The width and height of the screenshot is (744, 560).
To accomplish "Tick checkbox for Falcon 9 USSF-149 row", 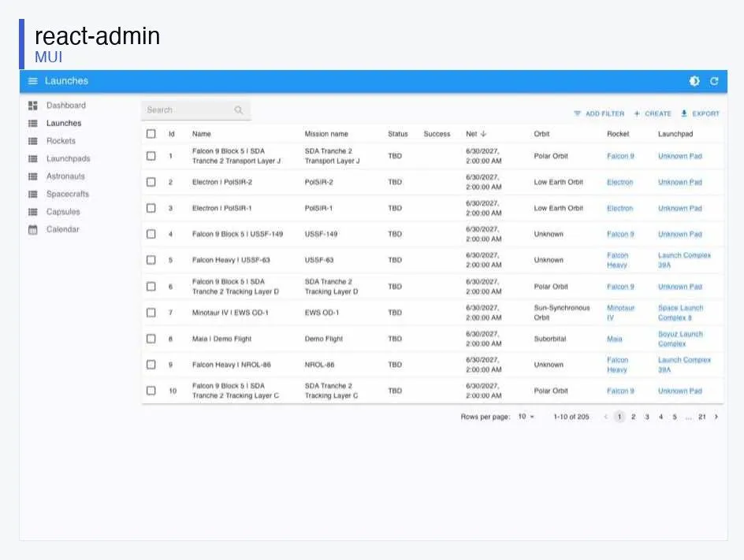I will pos(151,234).
